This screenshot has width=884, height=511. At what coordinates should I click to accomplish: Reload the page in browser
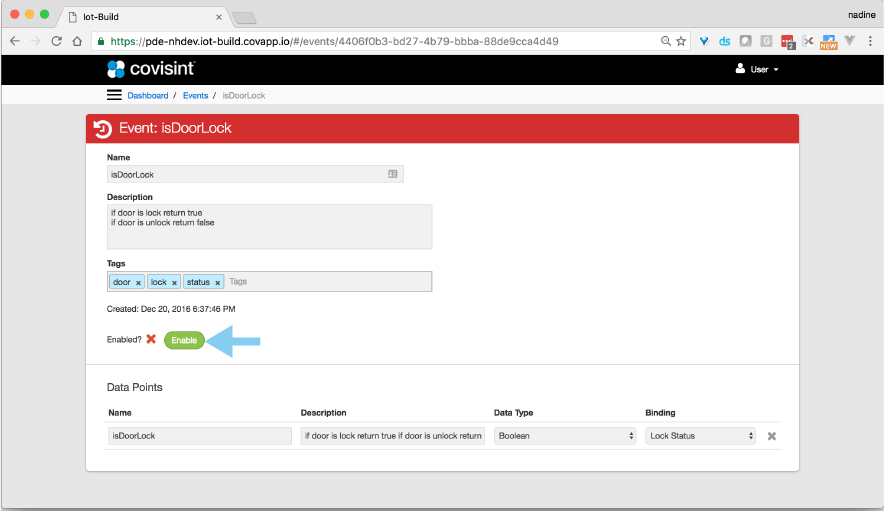pos(56,41)
